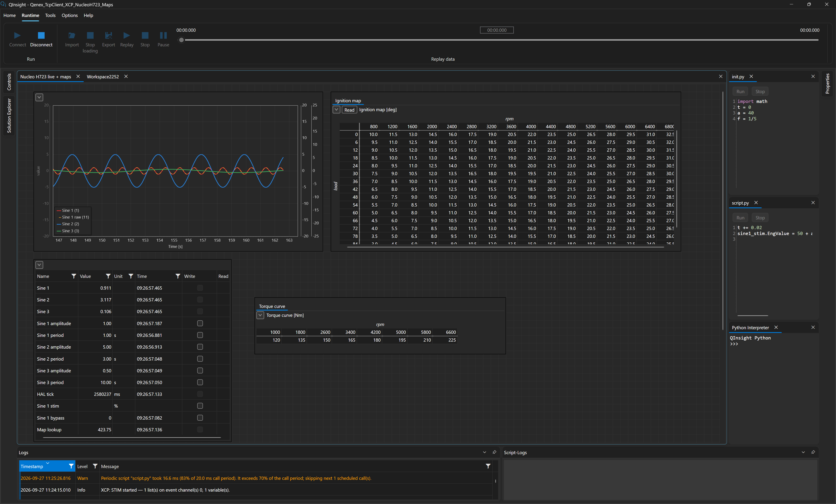836x504 pixels.
Task: Click the Pause replay icon
Action: point(163,35)
